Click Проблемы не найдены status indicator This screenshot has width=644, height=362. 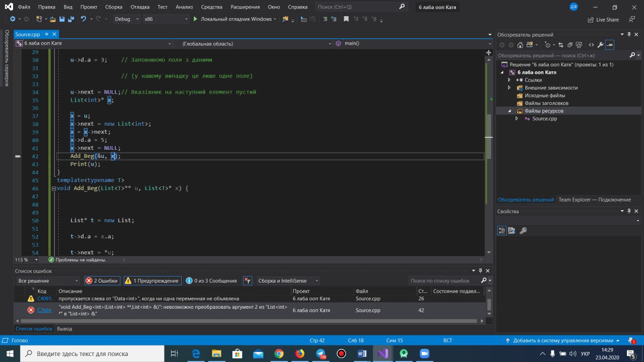[77, 260]
